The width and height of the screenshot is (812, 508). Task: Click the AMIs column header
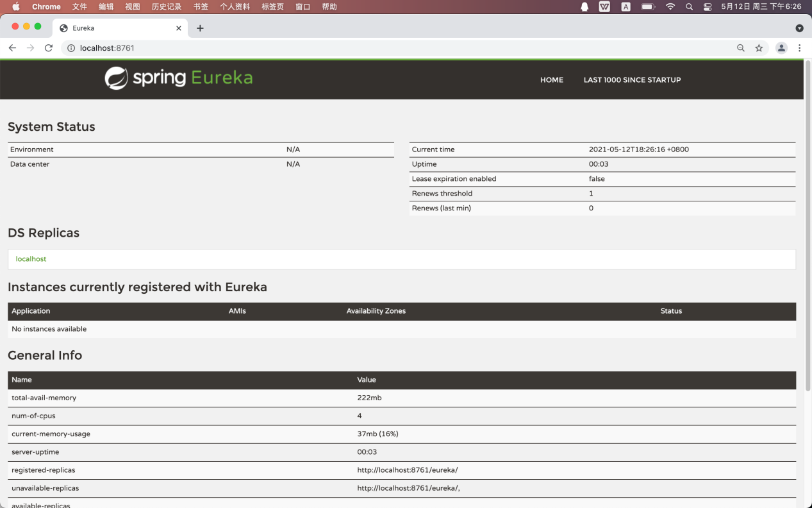pyautogui.click(x=237, y=311)
